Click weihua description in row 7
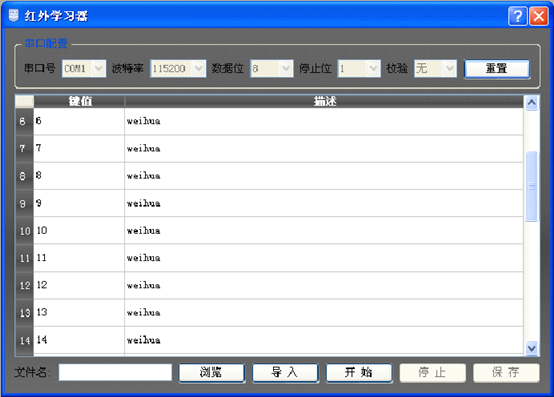Viewport: 554px width, 397px height. point(324,149)
